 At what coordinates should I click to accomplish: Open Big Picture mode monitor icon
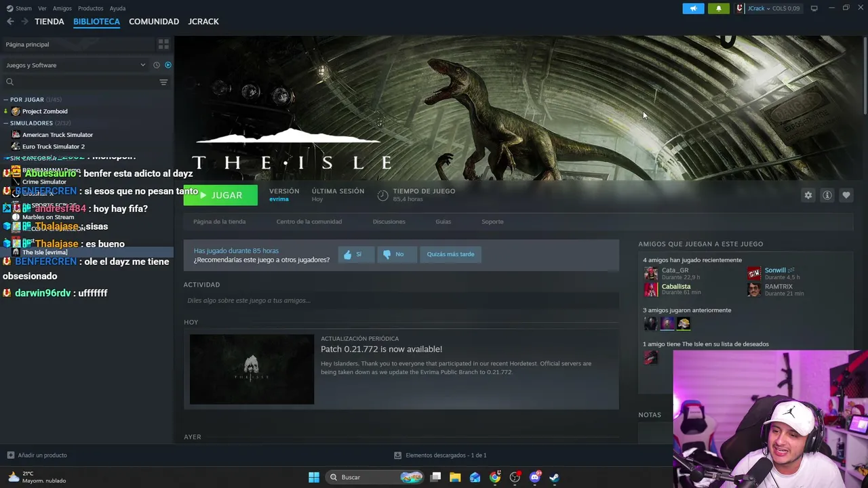pyautogui.click(x=814, y=8)
